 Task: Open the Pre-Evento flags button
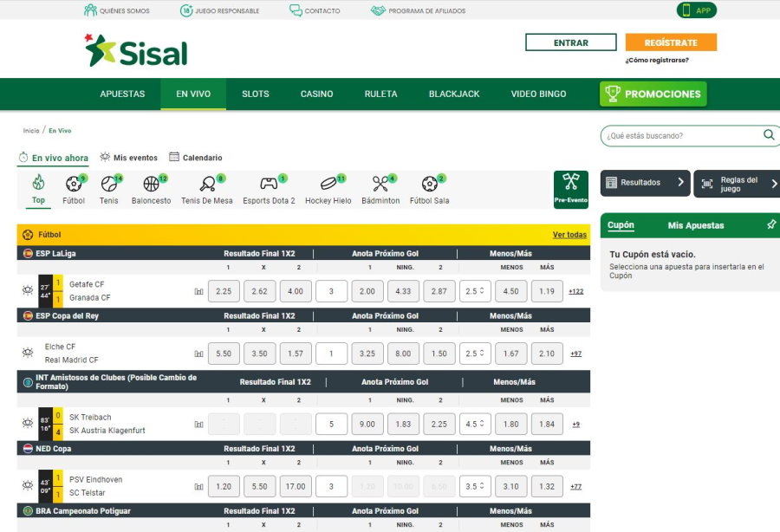click(x=570, y=190)
